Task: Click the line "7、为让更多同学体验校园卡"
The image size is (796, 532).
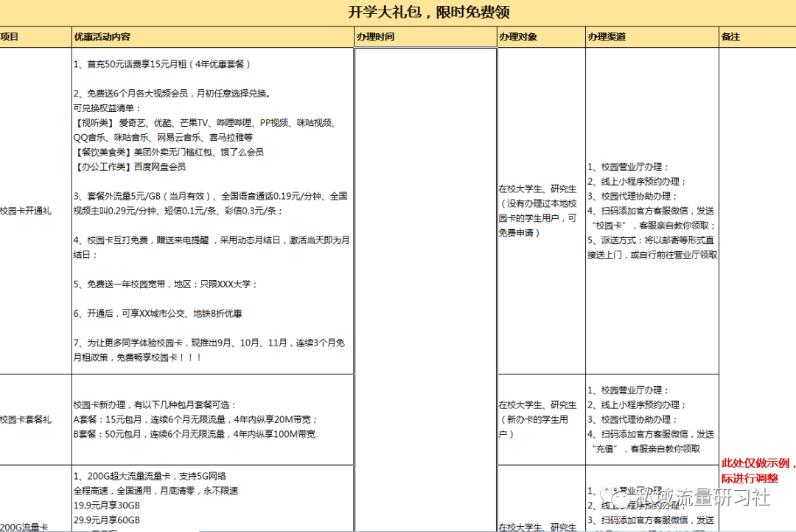Action: (x=209, y=343)
